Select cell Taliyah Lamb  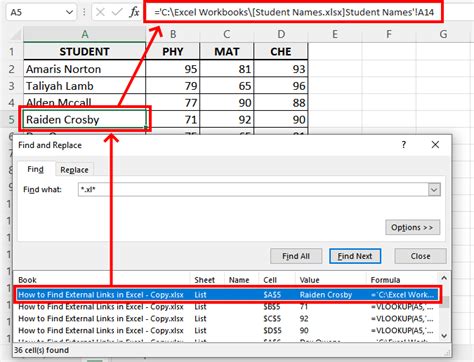tap(85, 86)
